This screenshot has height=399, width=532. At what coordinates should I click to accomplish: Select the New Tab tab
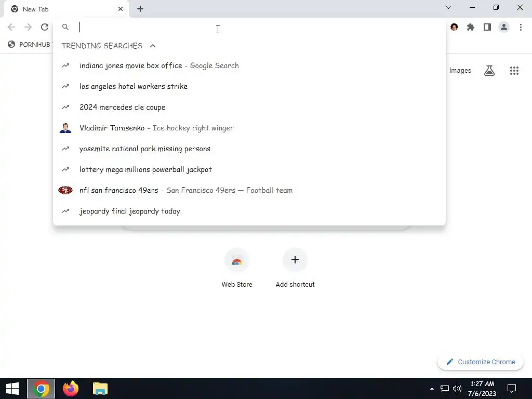tap(66, 9)
